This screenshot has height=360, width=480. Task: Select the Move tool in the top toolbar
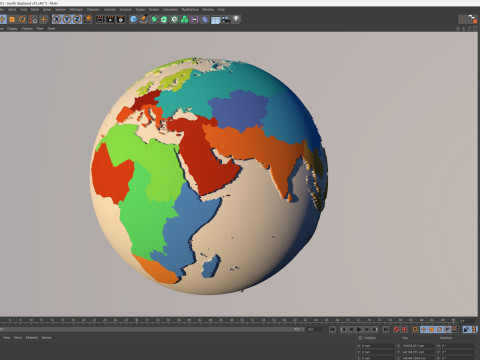(3, 19)
